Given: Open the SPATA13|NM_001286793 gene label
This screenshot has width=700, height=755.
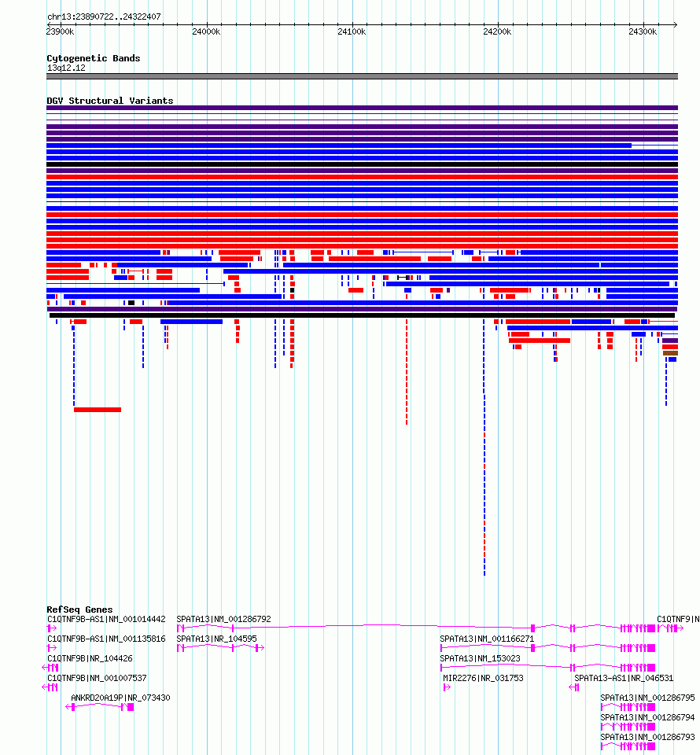Looking at the screenshot, I should coord(647,738).
